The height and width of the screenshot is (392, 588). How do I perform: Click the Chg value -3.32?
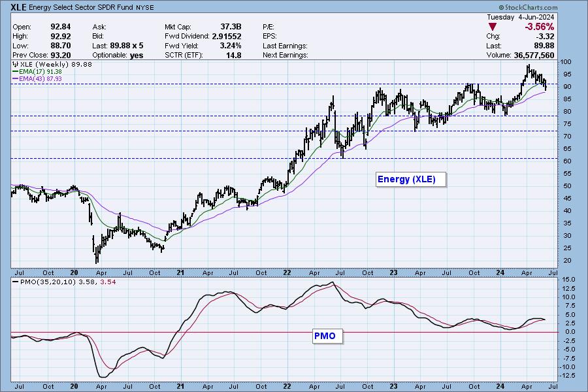click(546, 37)
